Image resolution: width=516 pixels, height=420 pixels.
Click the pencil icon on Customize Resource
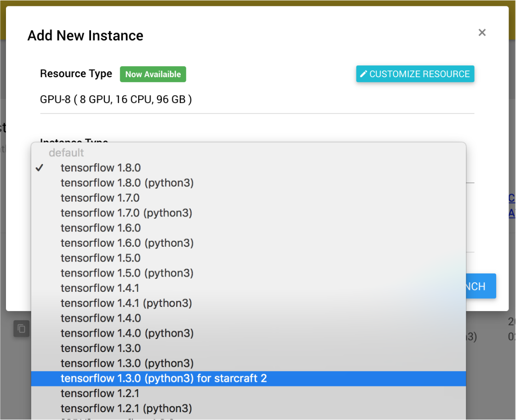(363, 74)
